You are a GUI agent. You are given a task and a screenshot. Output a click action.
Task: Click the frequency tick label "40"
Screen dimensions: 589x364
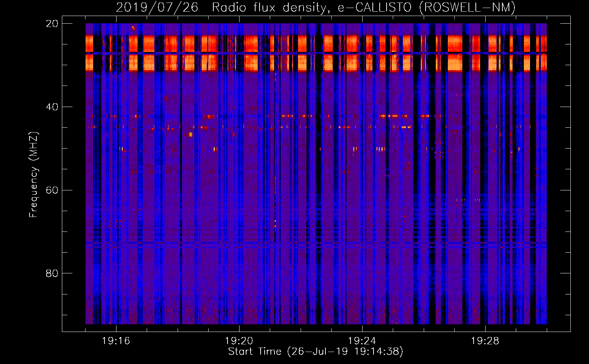point(52,107)
